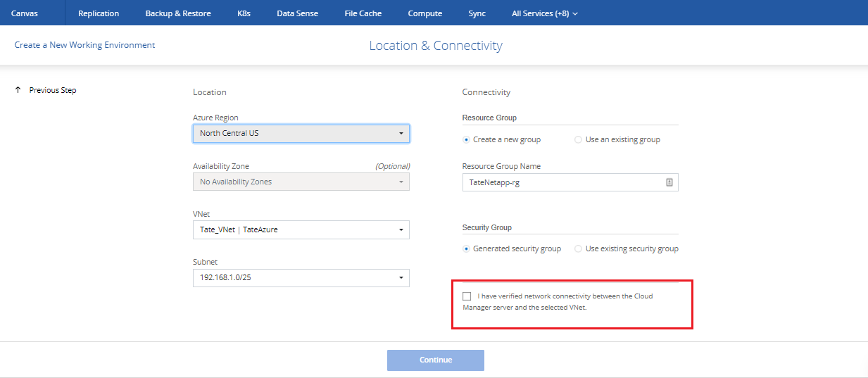The width and height of the screenshot is (868, 378).
Task: Go to the Canvas tab
Action: 25,13
